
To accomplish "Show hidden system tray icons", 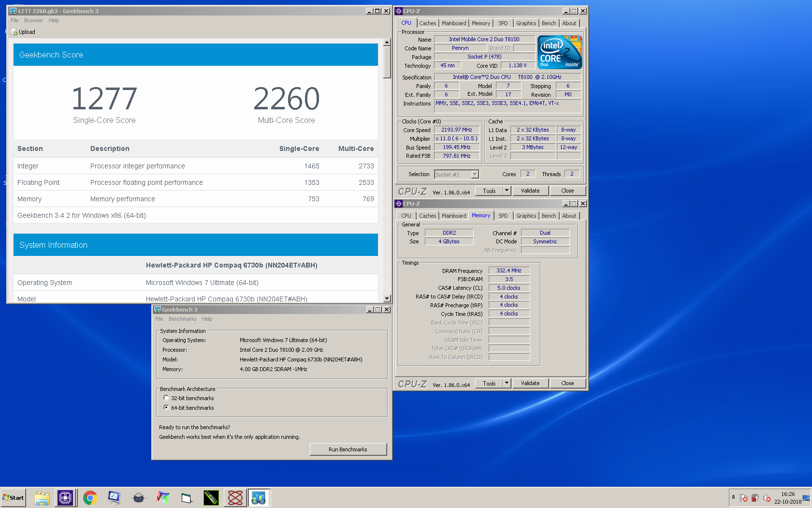I will click(733, 497).
